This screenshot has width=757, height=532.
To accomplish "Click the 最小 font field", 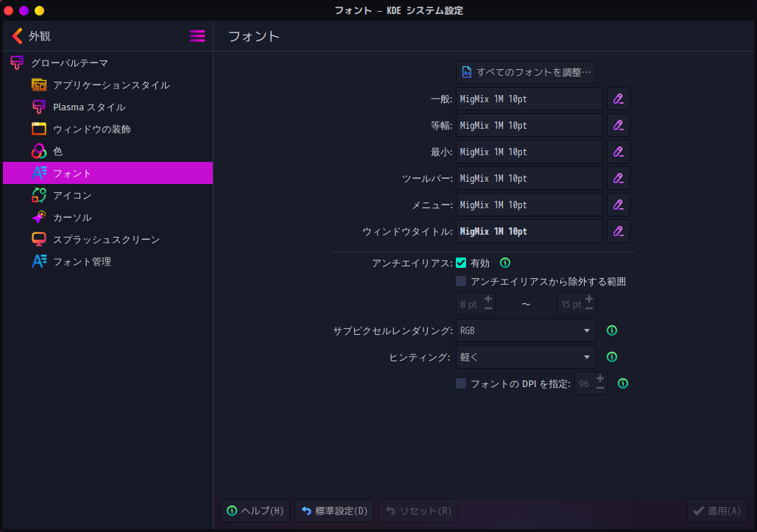I will click(529, 152).
